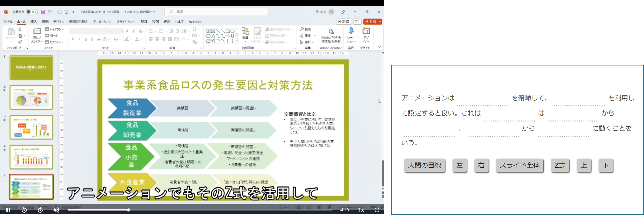Click the 下 answer button
The height and width of the screenshot is (215, 644).
(605, 165)
